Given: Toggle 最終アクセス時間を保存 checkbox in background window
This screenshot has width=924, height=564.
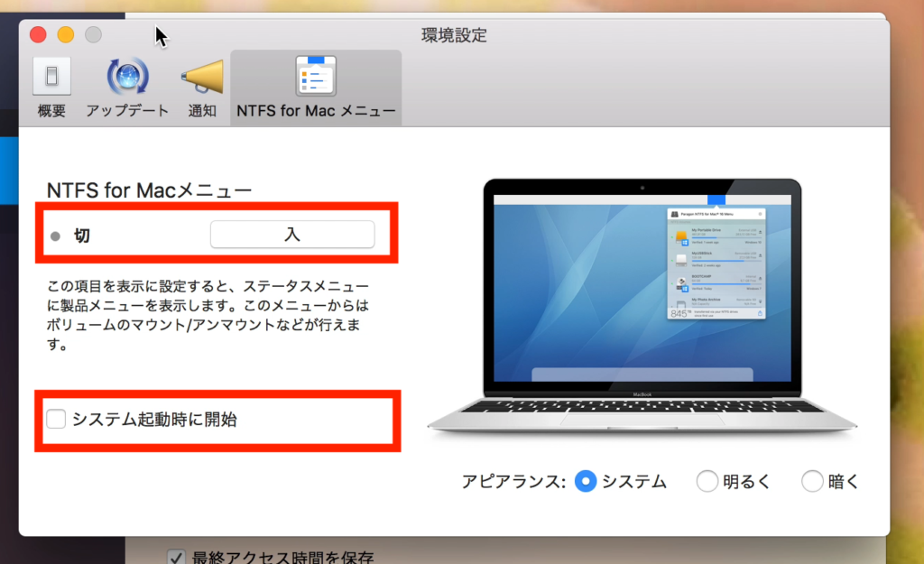Looking at the screenshot, I should (x=176, y=557).
